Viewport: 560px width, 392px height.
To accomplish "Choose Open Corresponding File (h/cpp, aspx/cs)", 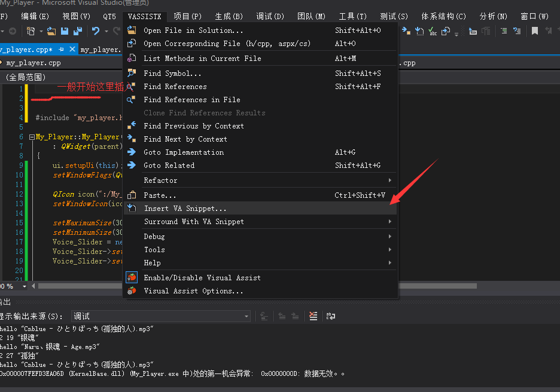I will 260,44.
